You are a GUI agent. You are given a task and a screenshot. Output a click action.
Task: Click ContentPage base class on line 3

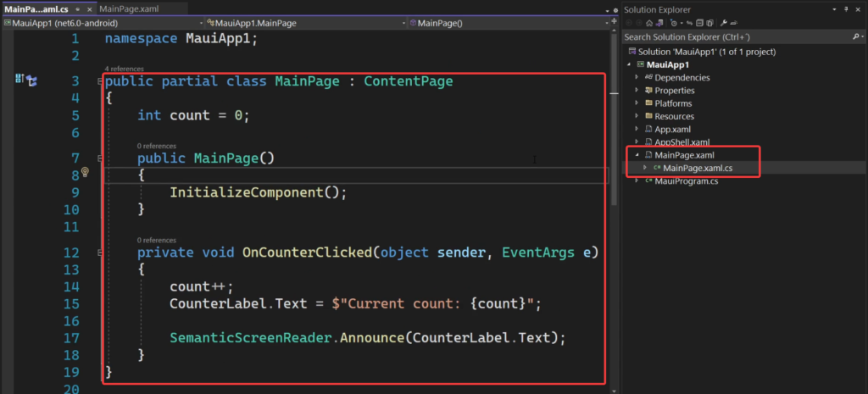coord(409,81)
